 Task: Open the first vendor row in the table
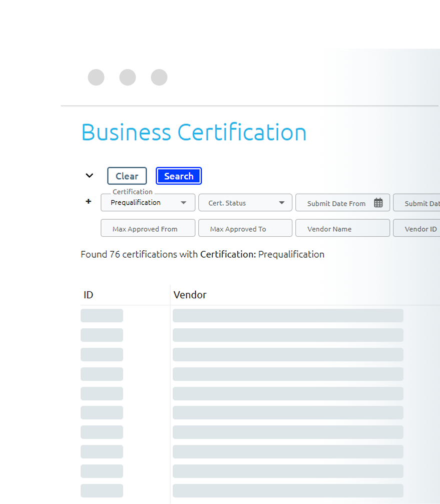click(288, 315)
